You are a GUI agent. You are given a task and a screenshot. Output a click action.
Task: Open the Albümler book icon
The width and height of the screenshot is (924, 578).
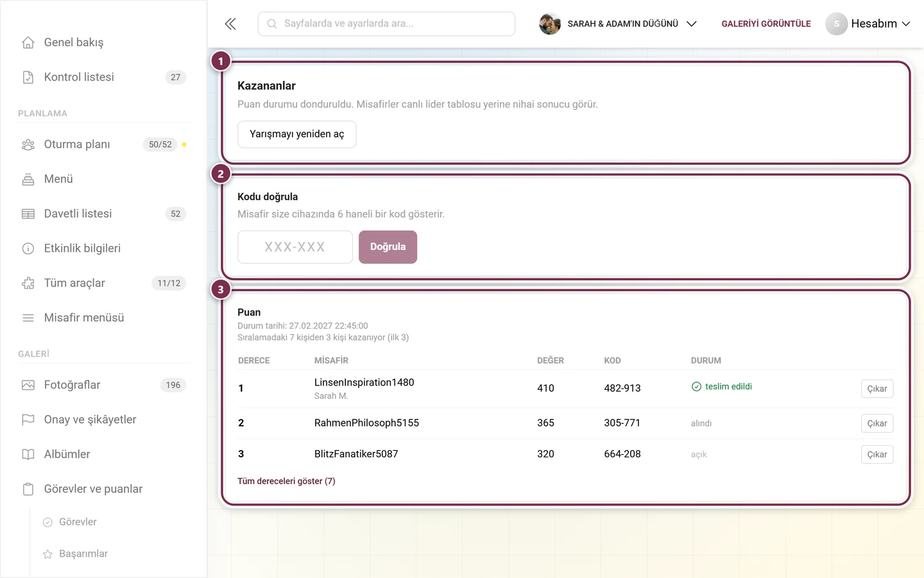(28, 455)
